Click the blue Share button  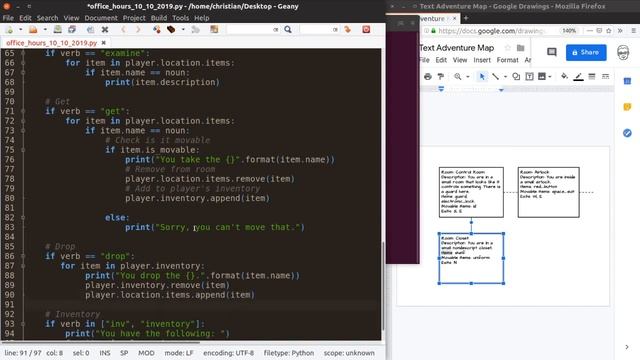pyautogui.click(x=586, y=52)
